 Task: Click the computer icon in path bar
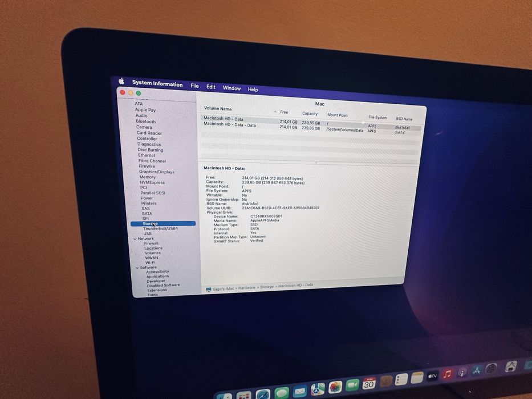[208, 290]
